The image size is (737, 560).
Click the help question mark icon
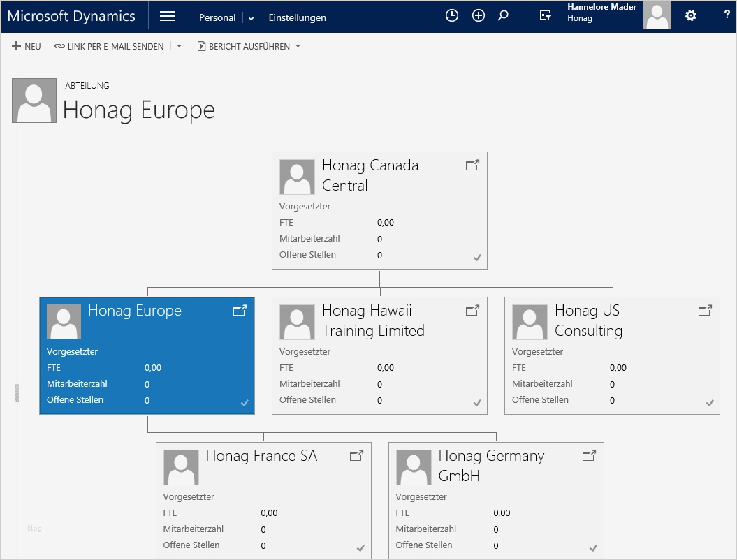coord(727,15)
